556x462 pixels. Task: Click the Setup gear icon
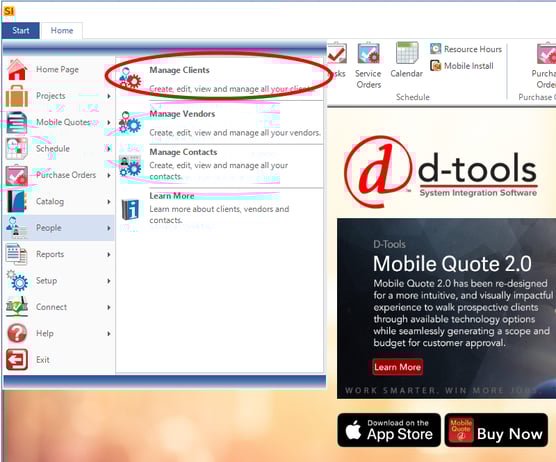click(17, 280)
